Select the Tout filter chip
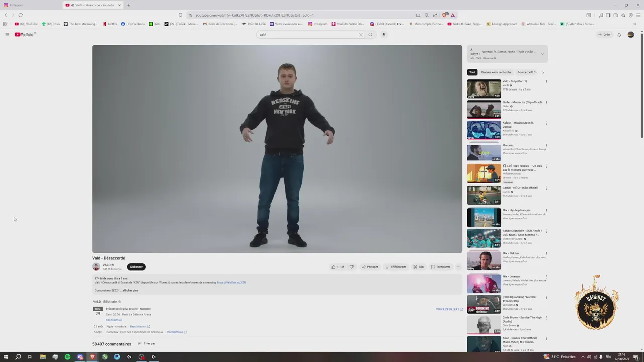Viewport: 644px width, 362px height. click(x=472, y=72)
